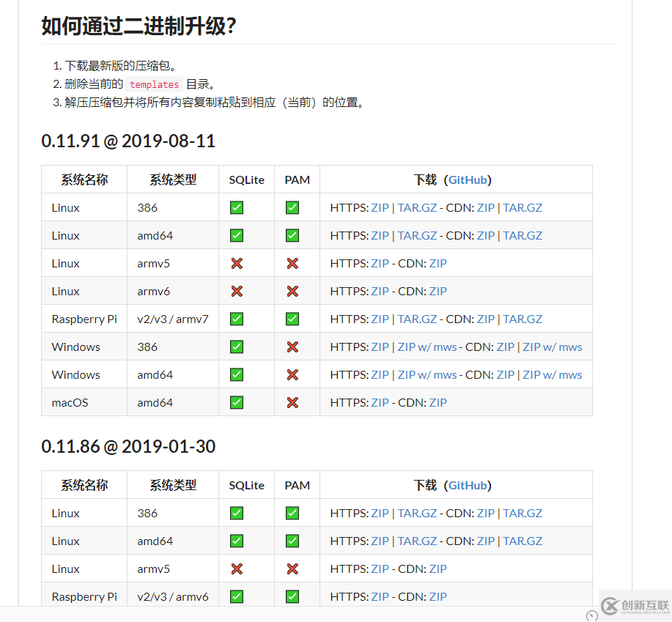Click red PAM cross icon for macOS amd64
672x622 pixels.
[292, 402]
